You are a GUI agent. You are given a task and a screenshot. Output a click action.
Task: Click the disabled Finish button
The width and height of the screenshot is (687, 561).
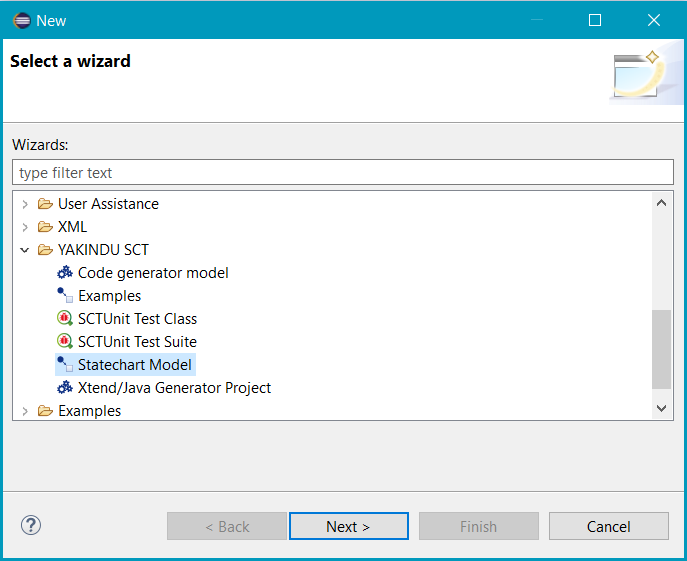(478, 526)
